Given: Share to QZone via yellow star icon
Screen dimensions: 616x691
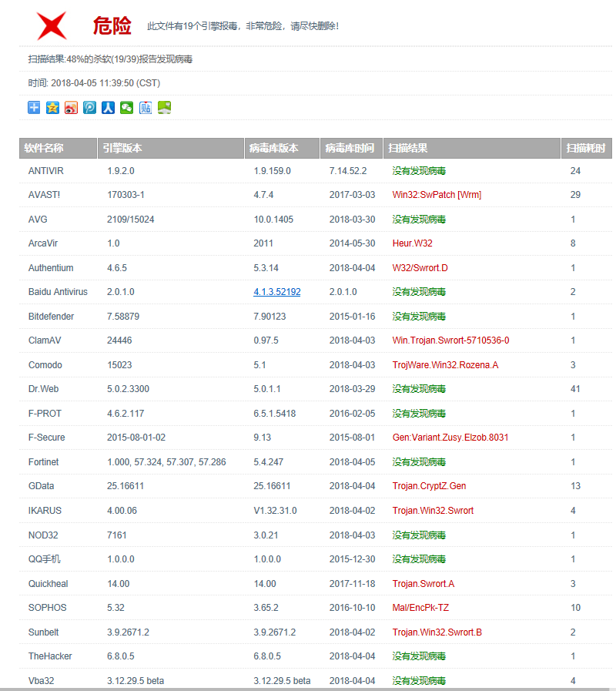Looking at the screenshot, I should [52, 108].
